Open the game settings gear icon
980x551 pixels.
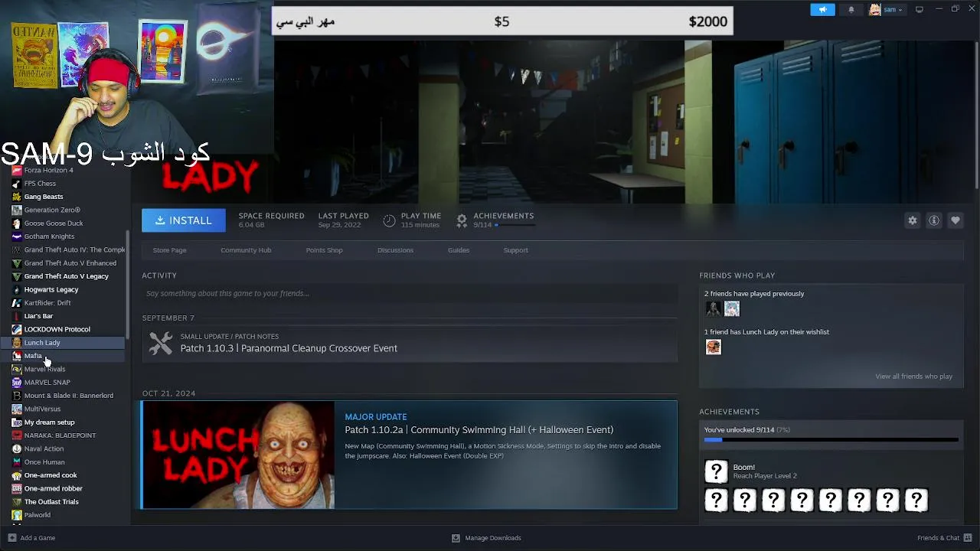point(913,220)
